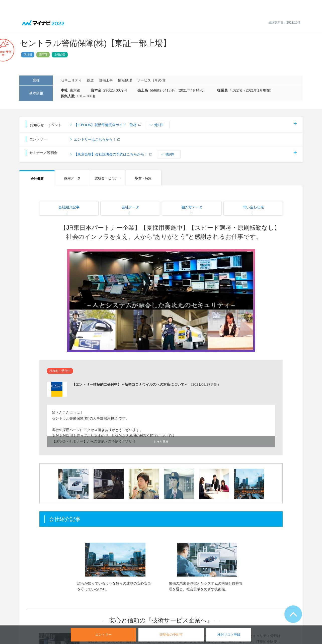The height and width of the screenshot is (644, 322).
Task: Follow the エントリーはこちらから！ link
Action: point(95,139)
